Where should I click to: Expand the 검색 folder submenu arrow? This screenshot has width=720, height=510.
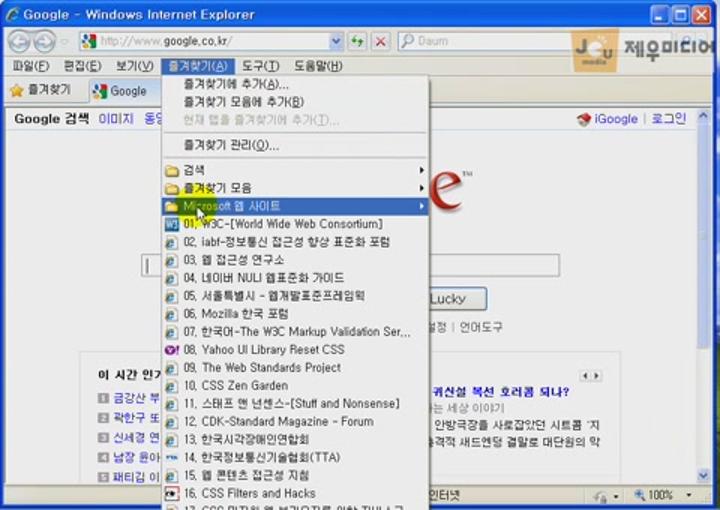point(421,170)
